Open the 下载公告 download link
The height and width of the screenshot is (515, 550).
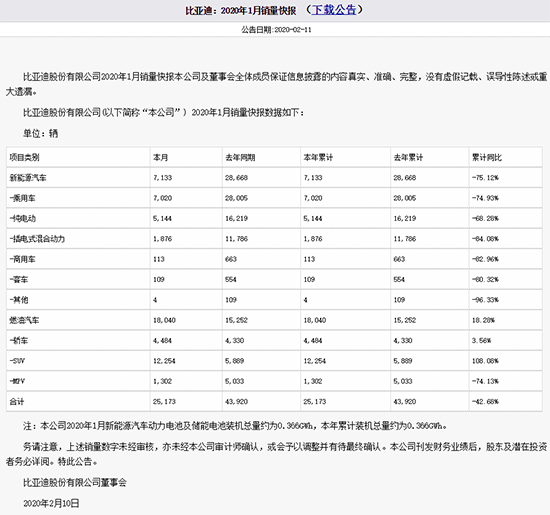tap(334, 10)
